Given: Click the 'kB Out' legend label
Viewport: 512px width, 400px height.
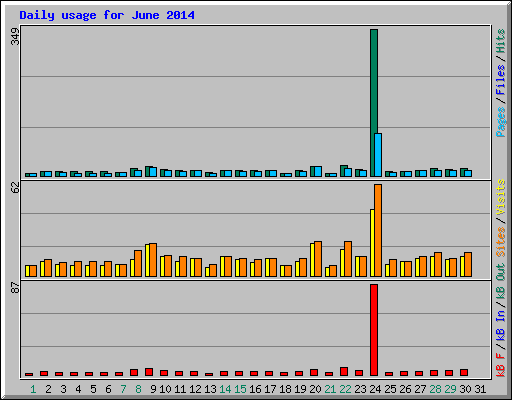Looking at the screenshot, I should 500,282.
